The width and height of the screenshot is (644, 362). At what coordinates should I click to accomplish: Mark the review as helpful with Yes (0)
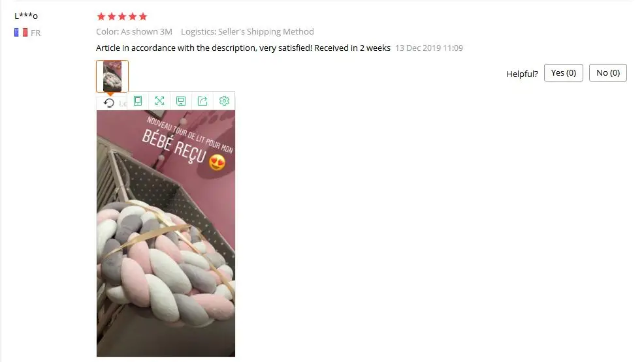coord(564,73)
